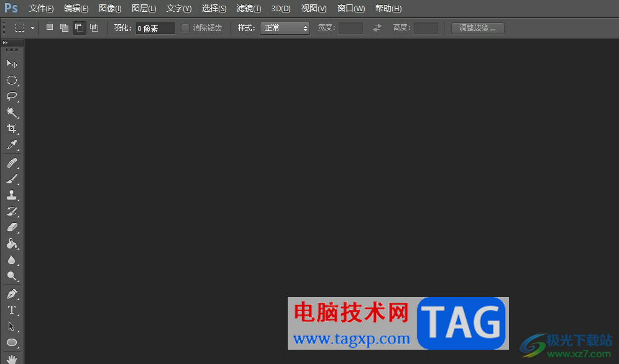Screen dimensions: 619x364
Task: Open the 3D(D) menu
Action: click(281, 8)
